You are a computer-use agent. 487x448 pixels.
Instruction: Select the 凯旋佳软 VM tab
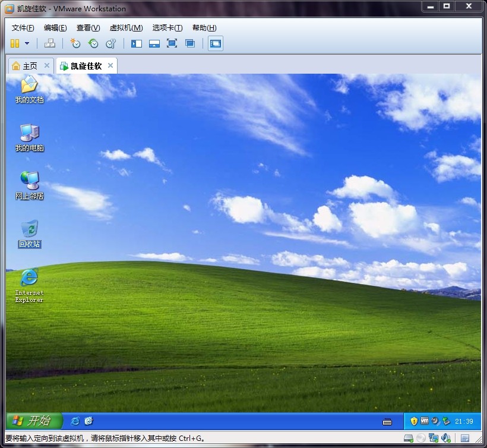coord(86,66)
